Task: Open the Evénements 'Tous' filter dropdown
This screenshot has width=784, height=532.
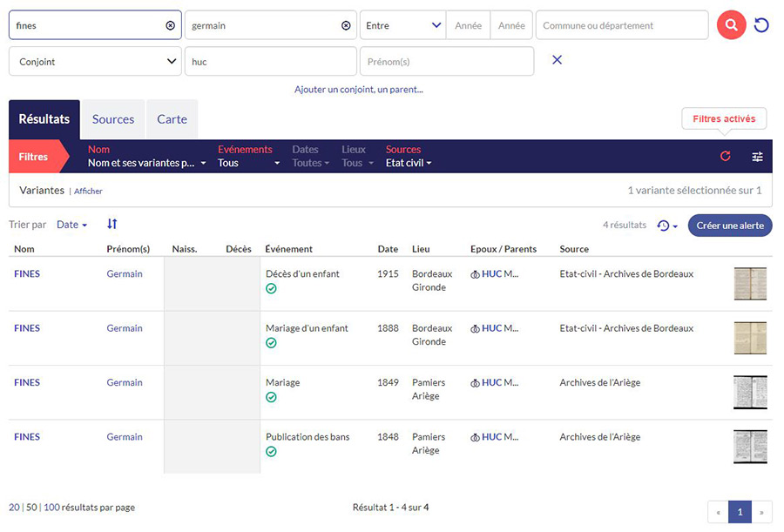Action: pos(249,163)
